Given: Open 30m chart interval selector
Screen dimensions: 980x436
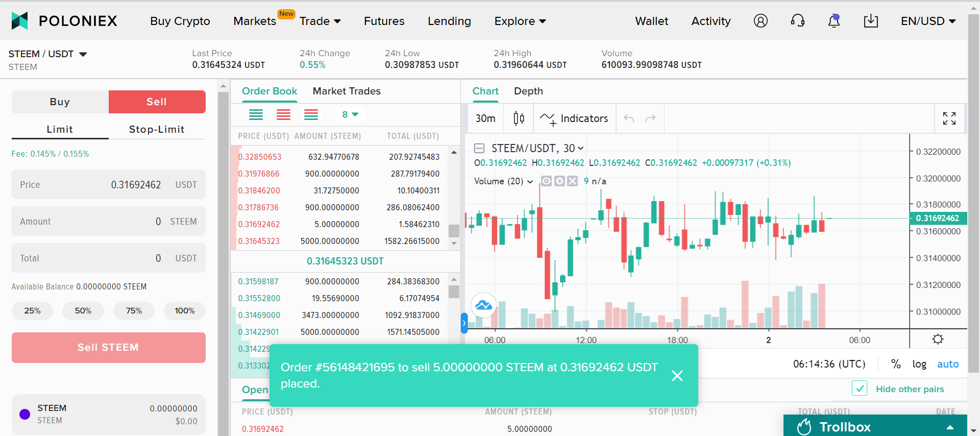Looking at the screenshot, I should coord(485,118).
